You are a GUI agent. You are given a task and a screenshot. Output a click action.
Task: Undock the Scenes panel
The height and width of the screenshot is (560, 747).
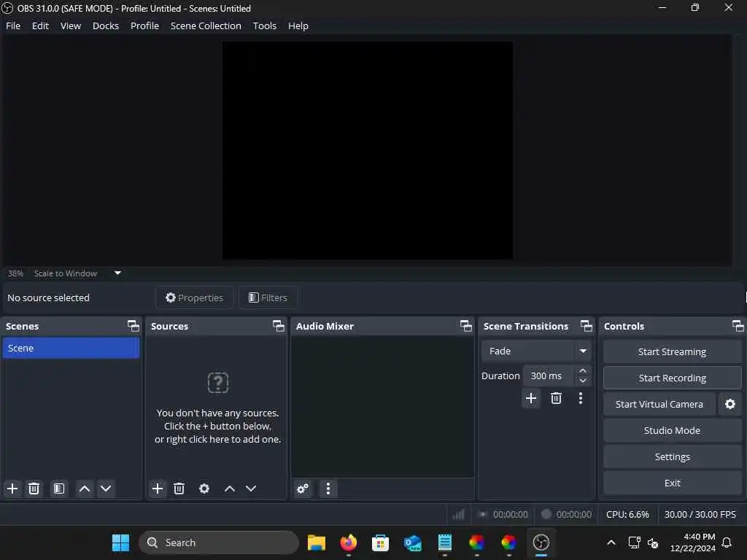133,326
